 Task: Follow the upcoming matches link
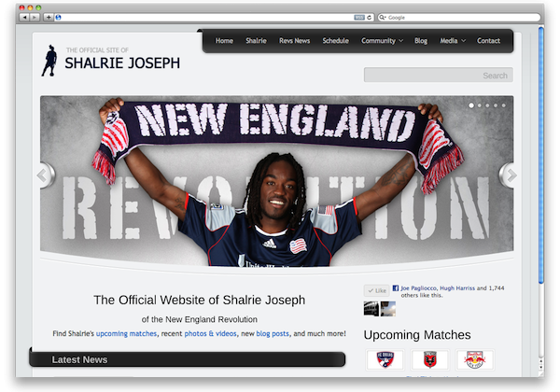pyautogui.click(x=126, y=333)
